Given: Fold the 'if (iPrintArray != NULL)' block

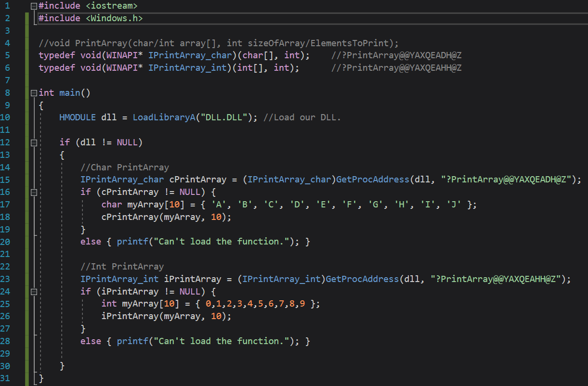Looking at the screenshot, I should [33, 292].
